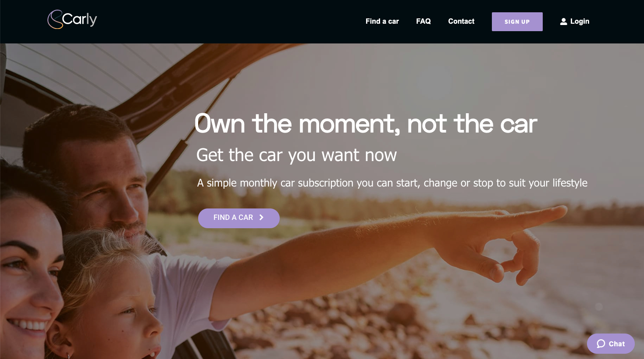Click the chevron arrow inside FIND A CAR button
The width and height of the screenshot is (644, 359).
pyautogui.click(x=261, y=217)
